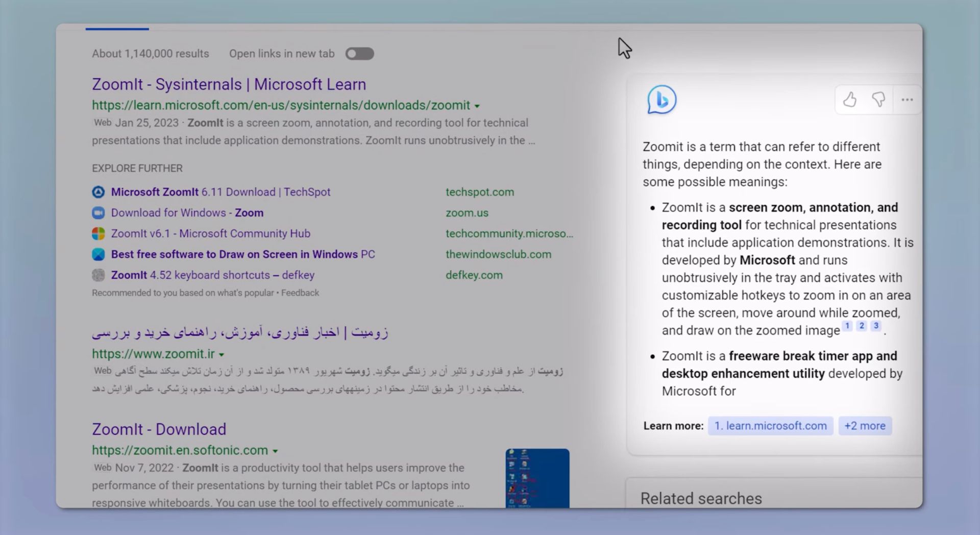
Task: Click https://zoomit.en.softonic.com URL text
Action: point(180,450)
